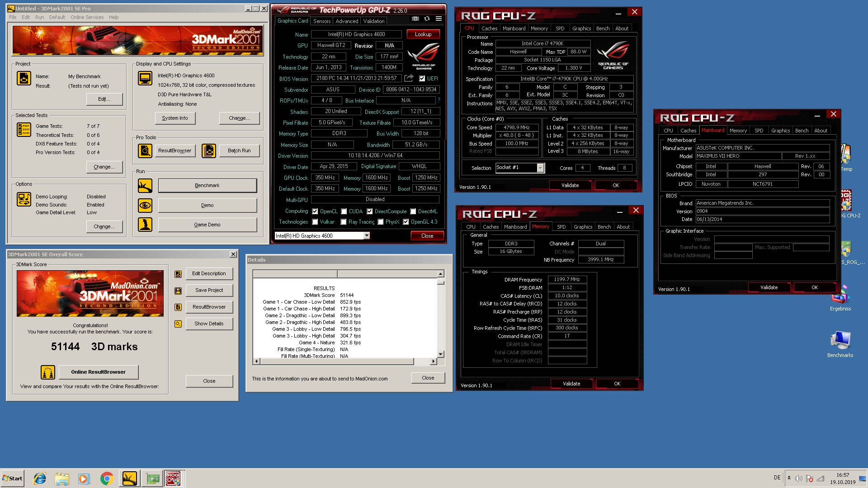
Task: Click Change button under Selected Tests
Action: click(104, 167)
